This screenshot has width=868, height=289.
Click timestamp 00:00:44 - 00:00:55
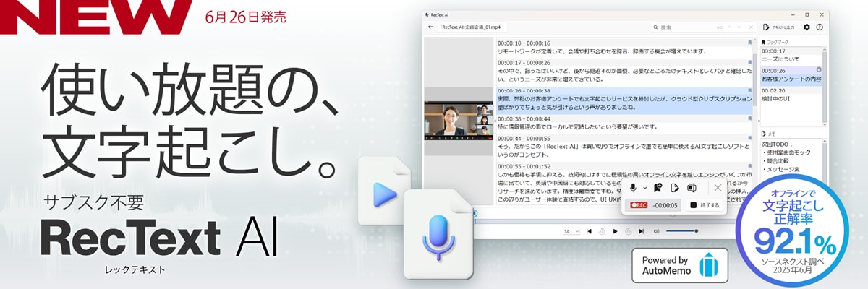(524, 138)
